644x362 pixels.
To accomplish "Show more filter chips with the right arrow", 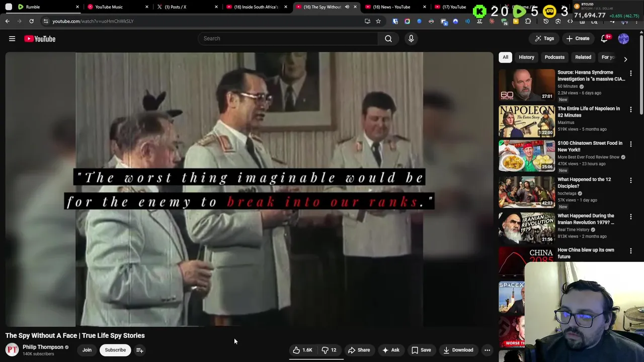I will (x=625, y=59).
